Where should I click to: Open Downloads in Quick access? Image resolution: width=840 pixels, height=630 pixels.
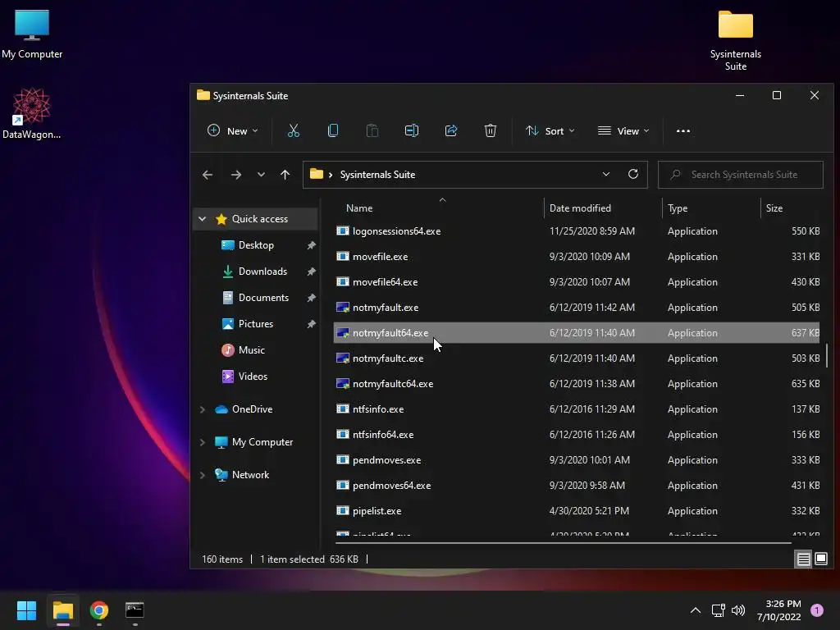pyautogui.click(x=262, y=271)
